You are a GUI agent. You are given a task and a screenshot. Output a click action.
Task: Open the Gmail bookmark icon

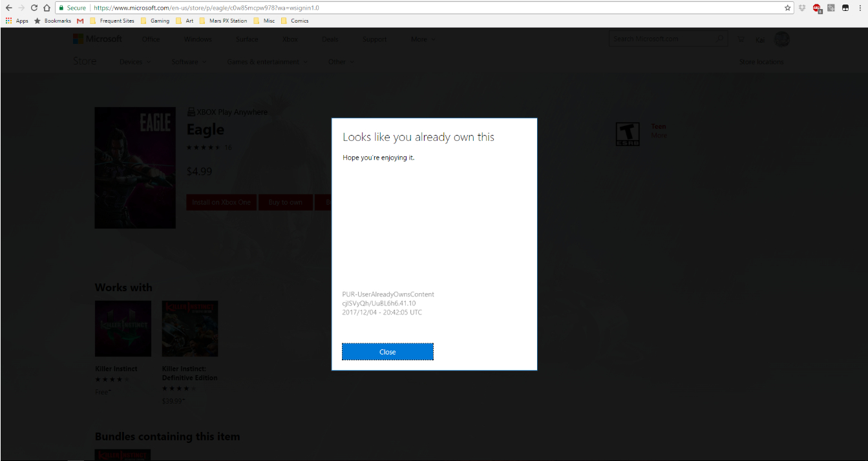click(x=80, y=21)
